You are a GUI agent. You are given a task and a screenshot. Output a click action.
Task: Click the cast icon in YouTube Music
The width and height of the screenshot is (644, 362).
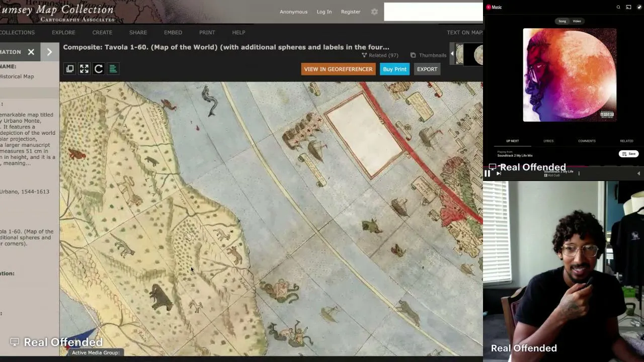click(x=628, y=7)
